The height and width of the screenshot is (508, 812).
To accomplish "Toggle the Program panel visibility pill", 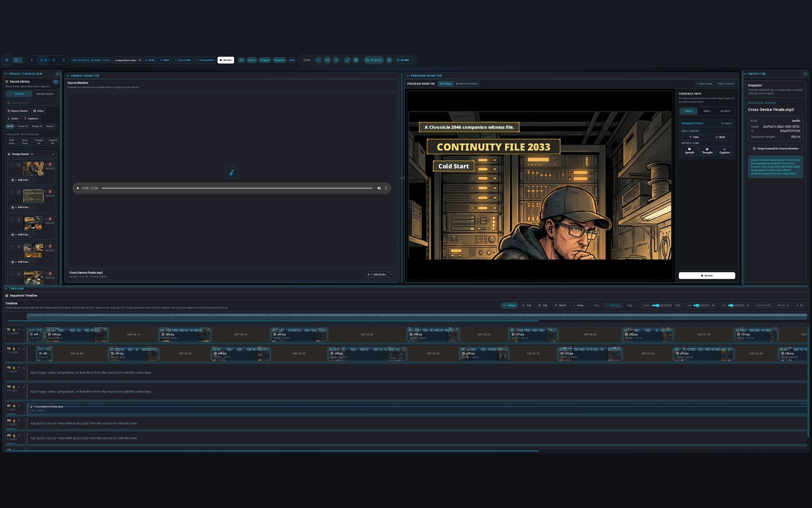I will coord(265,60).
